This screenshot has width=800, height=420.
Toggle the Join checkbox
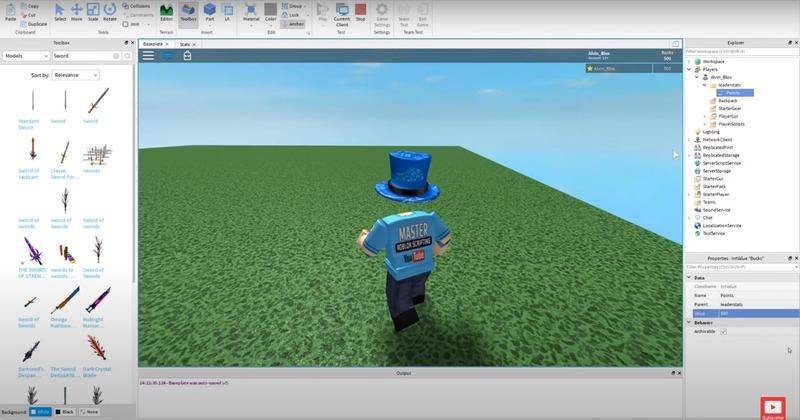[x=126, y=24]
